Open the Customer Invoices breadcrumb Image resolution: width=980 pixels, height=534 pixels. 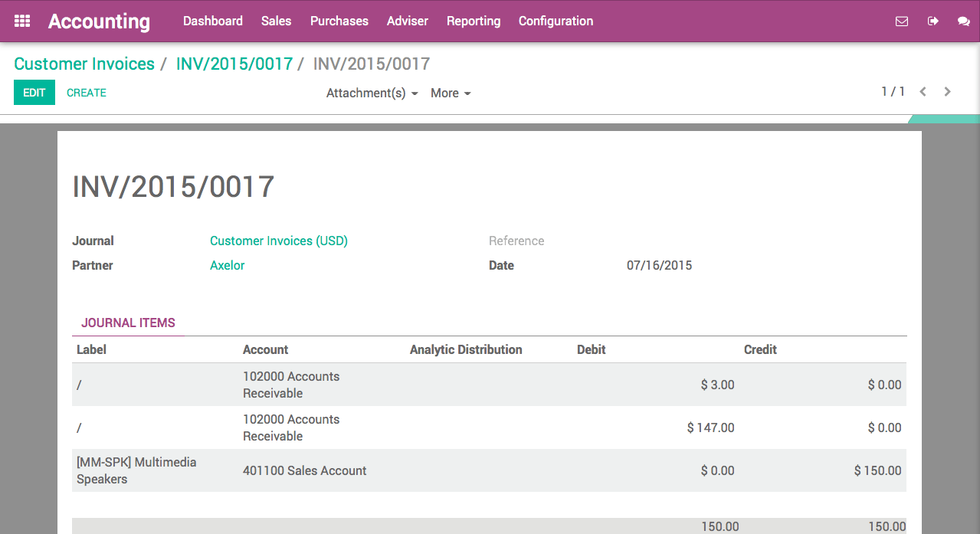(84, 64)
